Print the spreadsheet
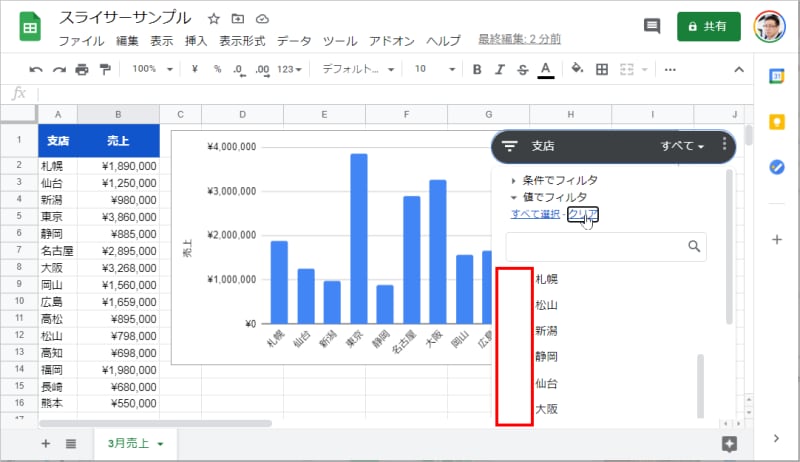Image resolution: width=800 pixels, height=462 pixels. tap(82, 69)
